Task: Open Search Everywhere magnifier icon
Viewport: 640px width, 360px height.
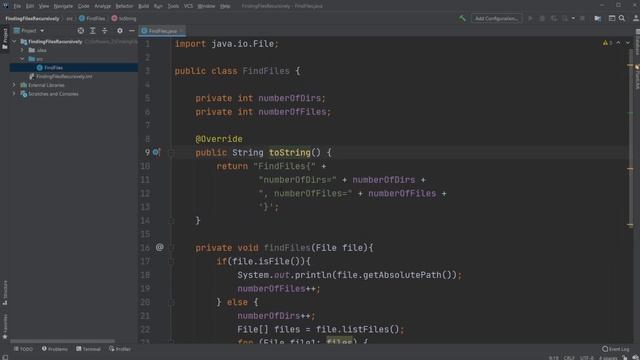Action: pyautogui.click(x=622, y=18)
